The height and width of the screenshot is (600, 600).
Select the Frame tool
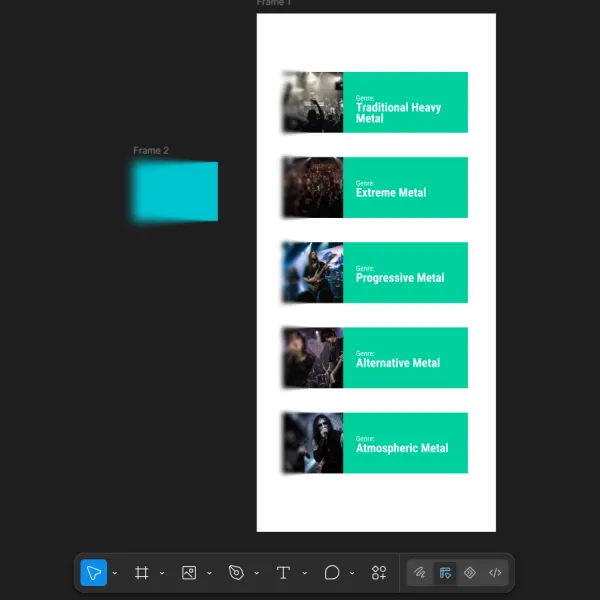click(142, 572)
